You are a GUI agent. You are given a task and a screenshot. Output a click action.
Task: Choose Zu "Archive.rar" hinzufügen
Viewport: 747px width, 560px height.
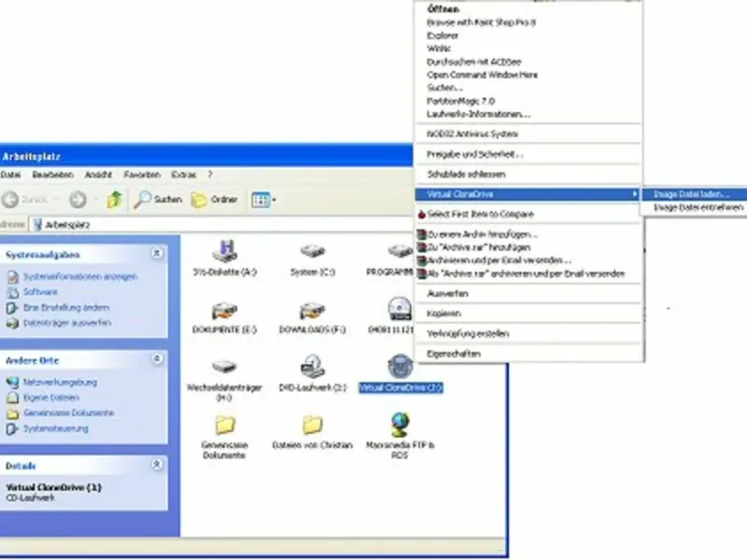(528, 247)
